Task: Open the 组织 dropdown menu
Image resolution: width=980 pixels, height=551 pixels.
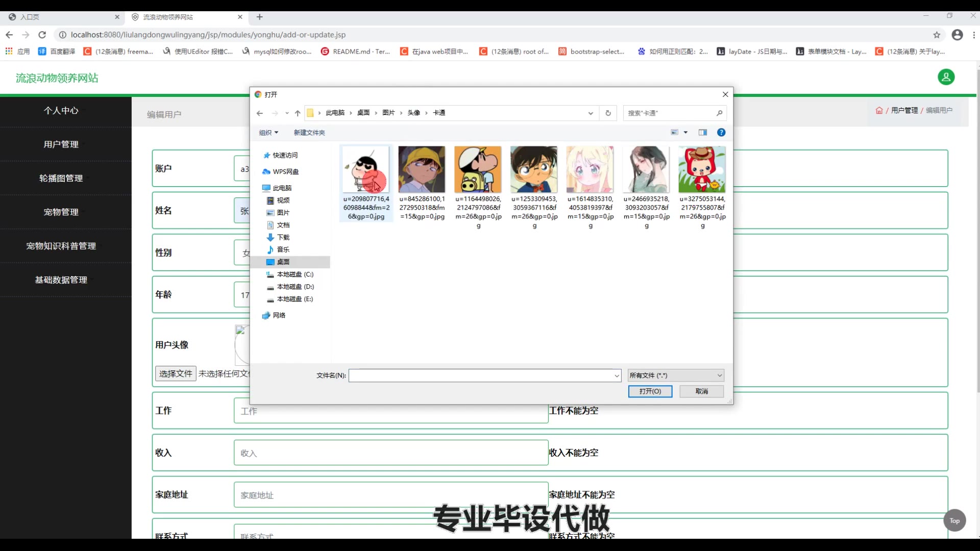Action: click(x=268, y=133)
